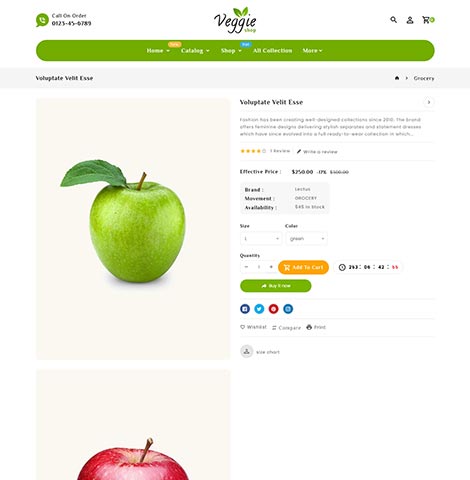Open the All Collection menu item
Screen dimensions: 470x480
coord(272,51)
